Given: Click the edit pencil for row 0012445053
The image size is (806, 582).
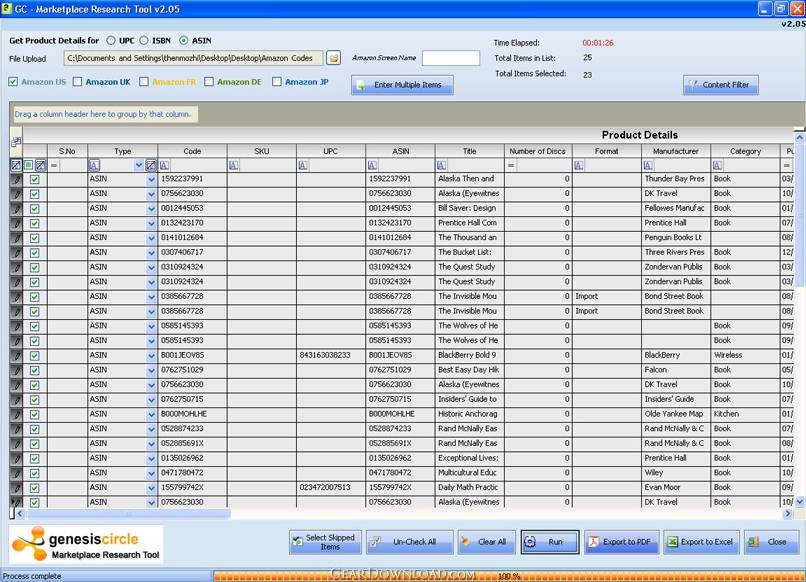Looking at the screenshot, I should [16, 209].
